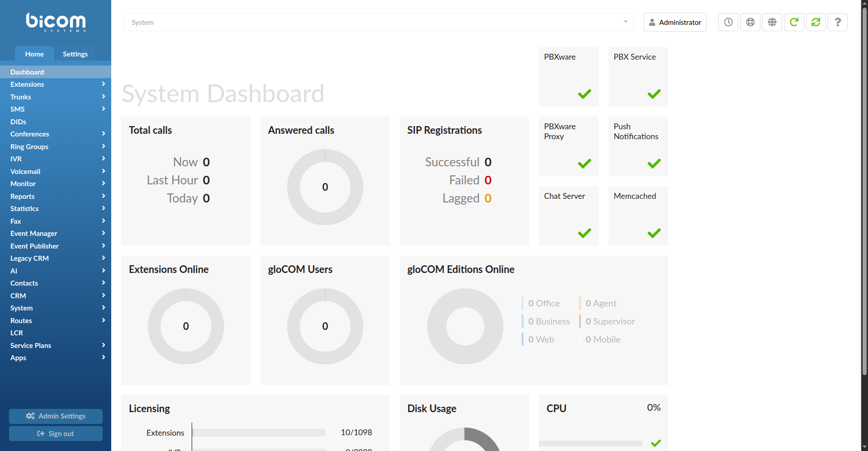Screen dimensions: 868x451
Task: Click the CPU usage progress bar
Action: 590,443
